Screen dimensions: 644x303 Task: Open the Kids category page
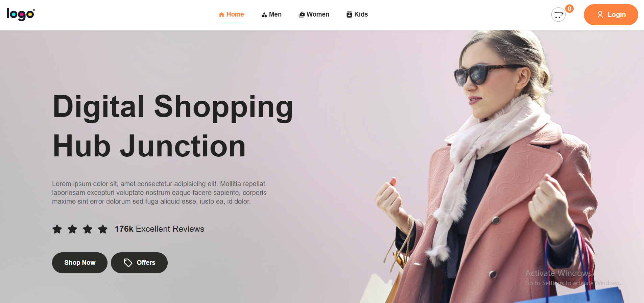357,15
